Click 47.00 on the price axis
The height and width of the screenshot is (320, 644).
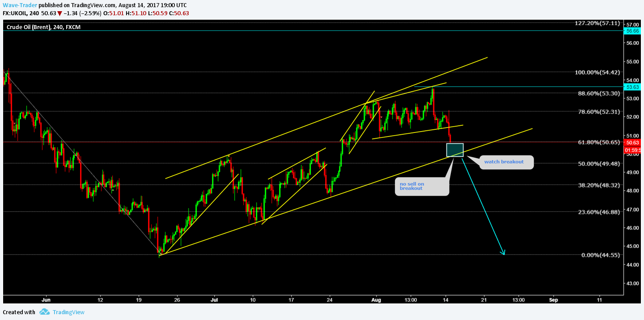(632, 209)
